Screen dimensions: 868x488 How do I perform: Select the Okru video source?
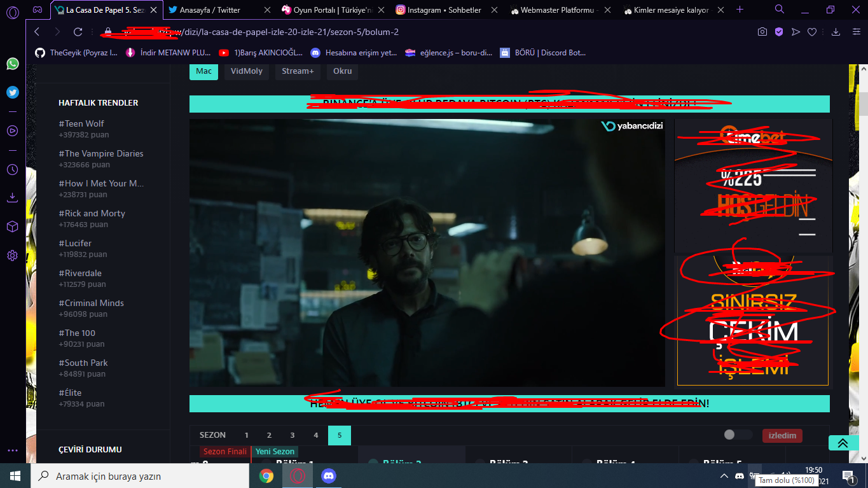pos(343,71)
